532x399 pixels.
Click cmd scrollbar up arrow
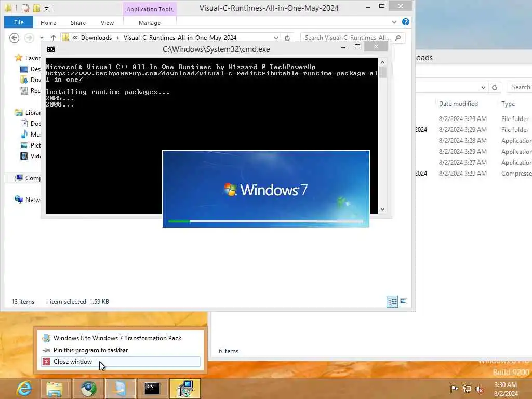point(382,62)
